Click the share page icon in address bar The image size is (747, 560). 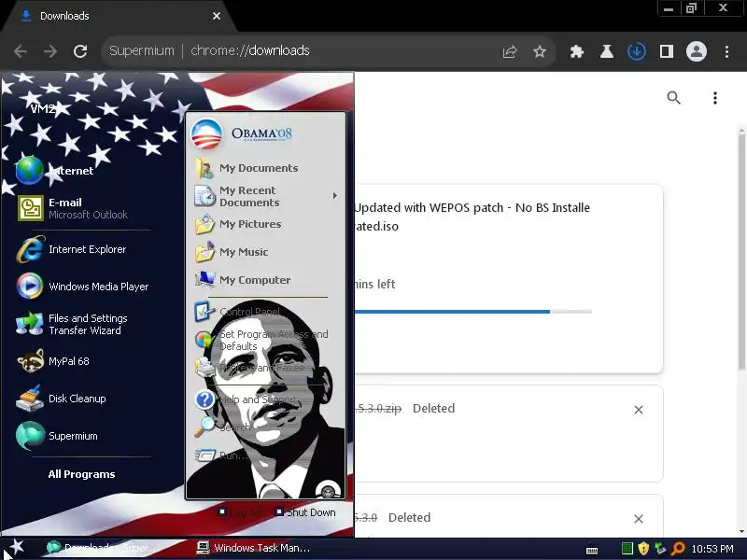(509, 51)
